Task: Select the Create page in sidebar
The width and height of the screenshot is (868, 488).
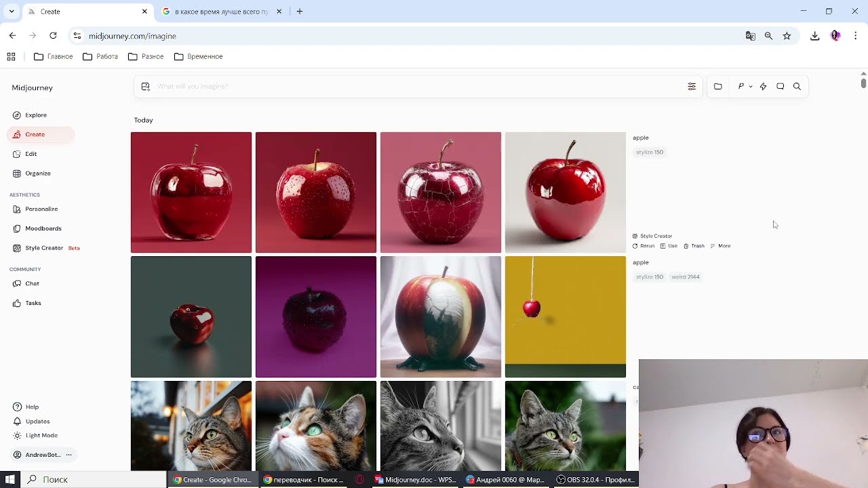Action: 41,134
